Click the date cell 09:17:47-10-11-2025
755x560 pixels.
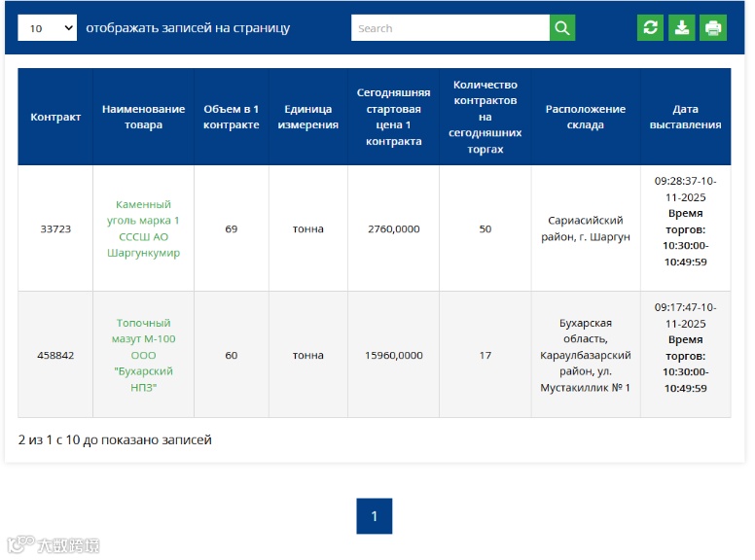(686, 355)
